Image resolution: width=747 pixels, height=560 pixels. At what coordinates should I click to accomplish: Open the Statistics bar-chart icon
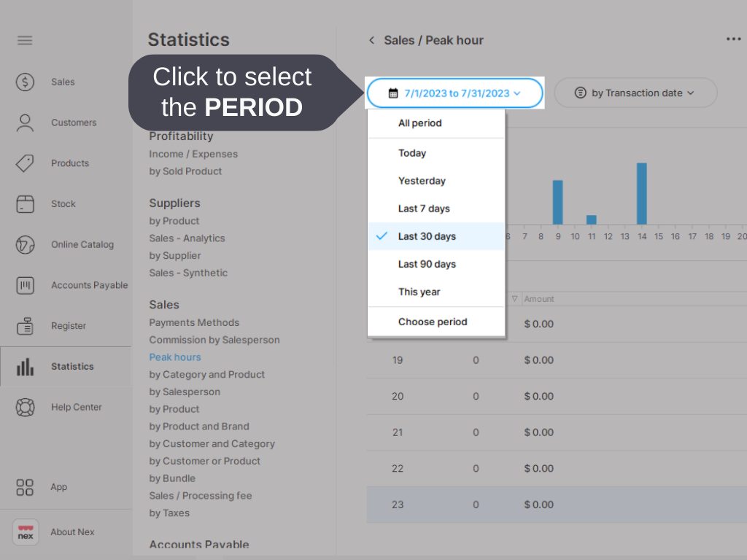pyautogui.click(x=25, y=366)
